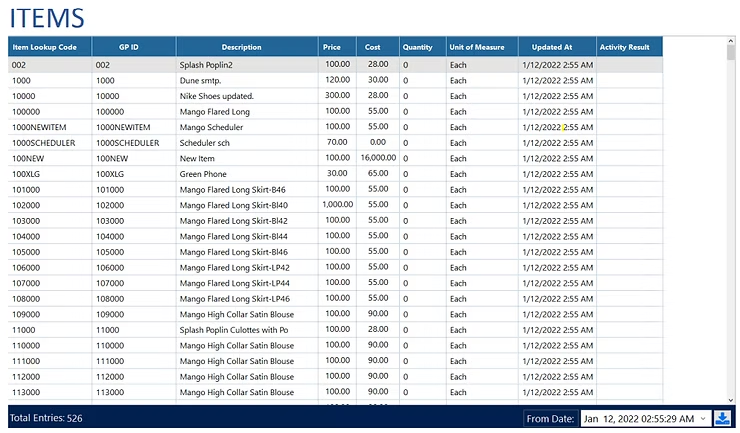Open the From Date dropdown arrow
740x433 pixels.
tap(703, 418)
